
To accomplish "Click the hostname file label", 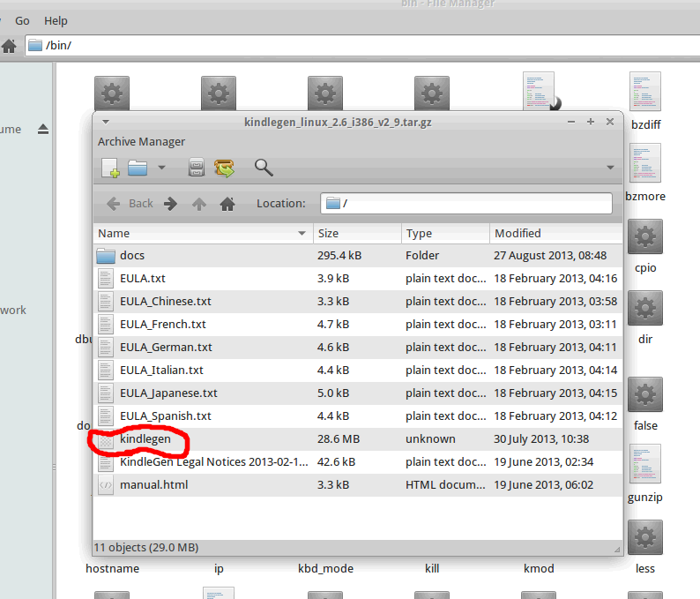I will pos(113,569).
